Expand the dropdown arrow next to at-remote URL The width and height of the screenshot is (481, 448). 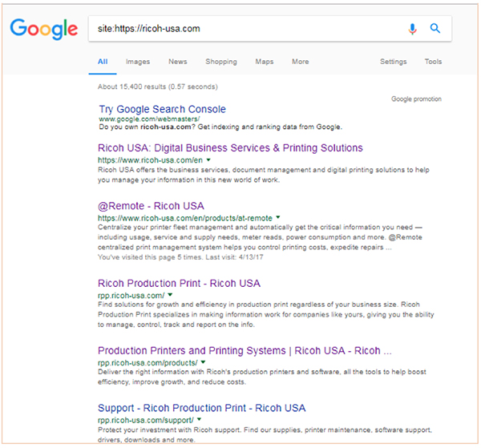pos(278,217)
